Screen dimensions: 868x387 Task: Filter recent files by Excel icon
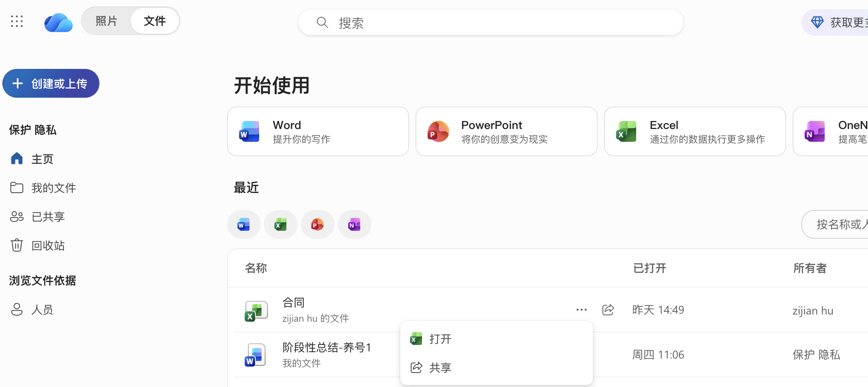tap(281, 224)
